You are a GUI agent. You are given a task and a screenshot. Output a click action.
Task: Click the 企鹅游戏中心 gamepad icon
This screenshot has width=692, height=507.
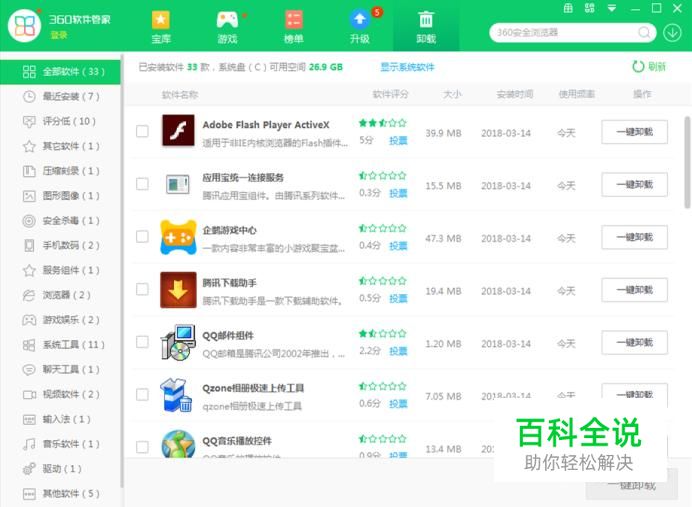tap(178, 237)
